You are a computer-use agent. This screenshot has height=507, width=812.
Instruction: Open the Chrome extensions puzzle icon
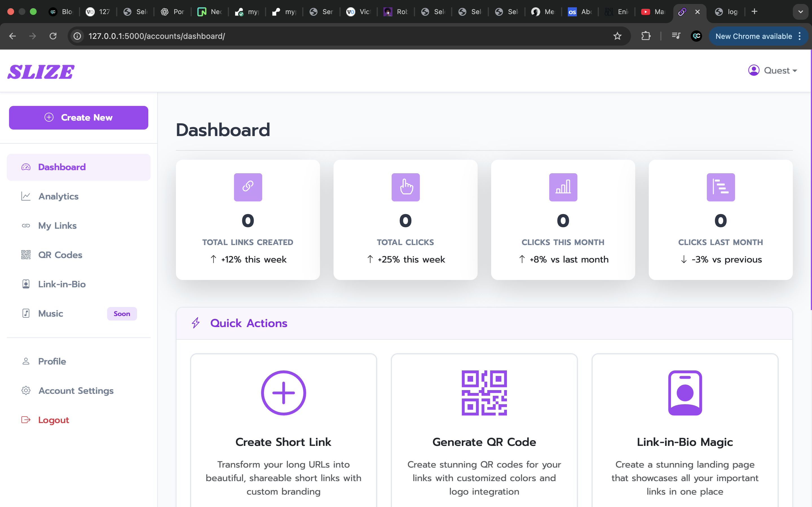click(646, 36)
